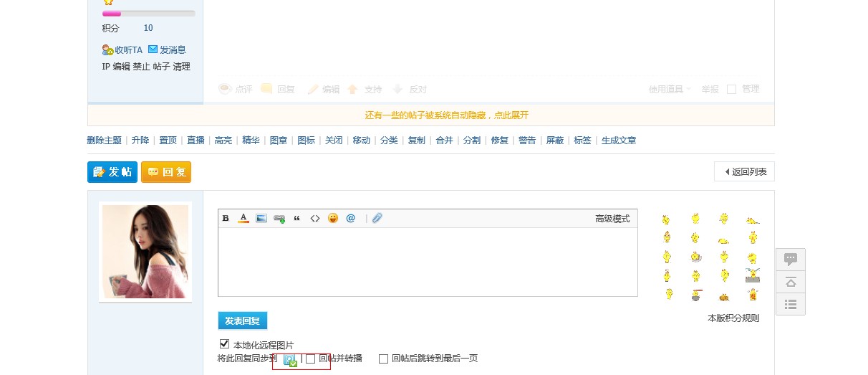868x375 pixels.
Task: Click the 回复 link in post footer
Action: click(x=278, y=90)
